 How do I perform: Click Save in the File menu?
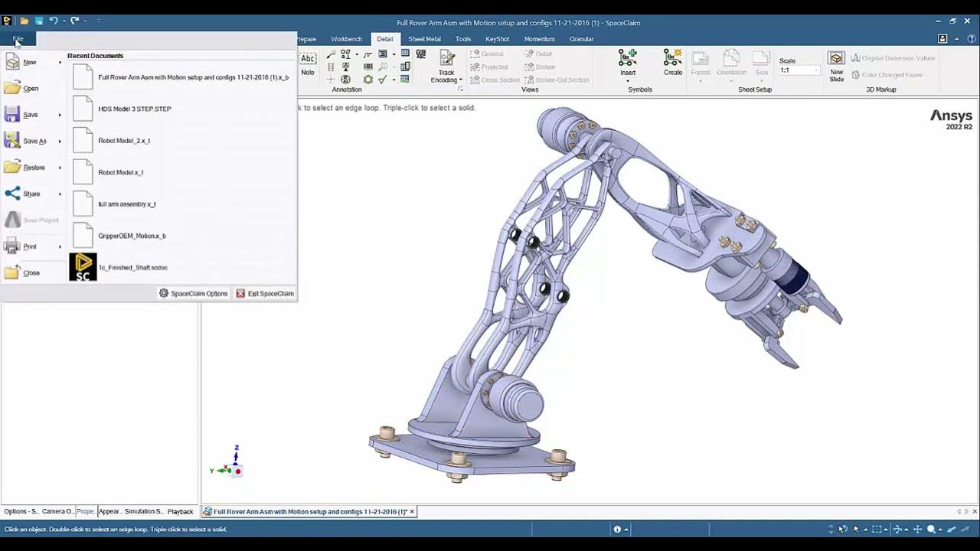pyautogui.click(x=31, y=115)
